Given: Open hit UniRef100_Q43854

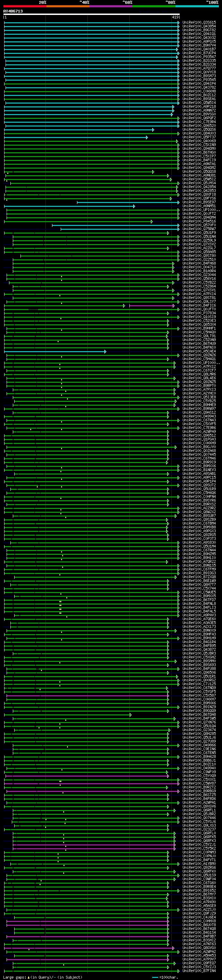Looking at the screenshot, I should coord(199,26).
